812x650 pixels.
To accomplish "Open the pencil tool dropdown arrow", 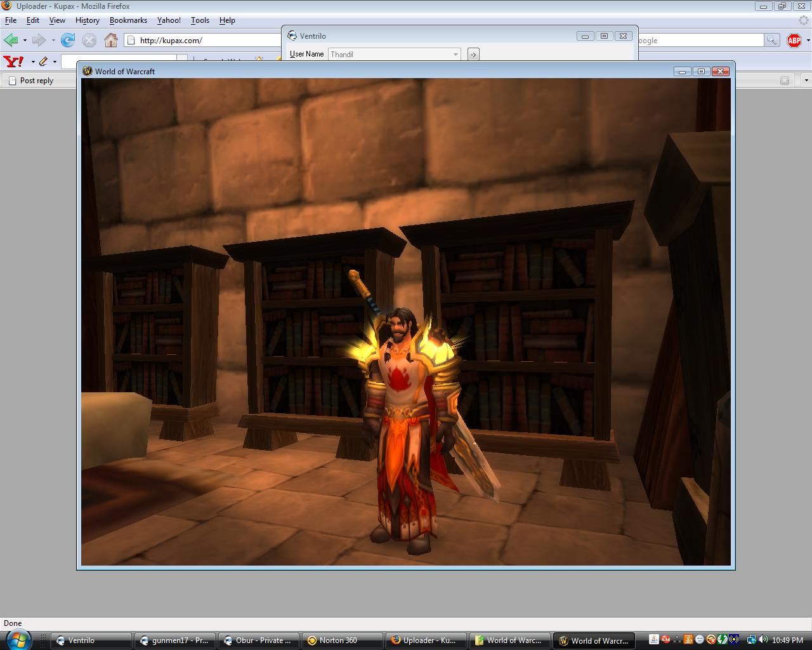I will pyautogui.click(x=55, y=62).
